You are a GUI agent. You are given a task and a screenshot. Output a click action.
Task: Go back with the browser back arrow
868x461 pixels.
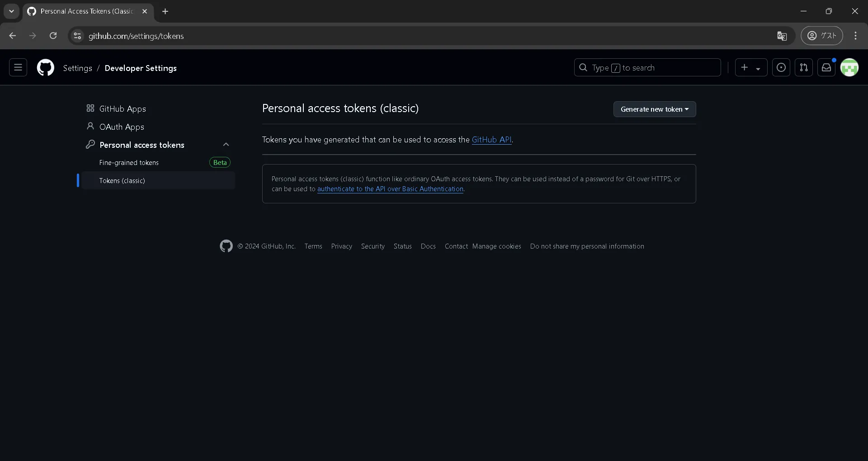[x=13, y=36]
